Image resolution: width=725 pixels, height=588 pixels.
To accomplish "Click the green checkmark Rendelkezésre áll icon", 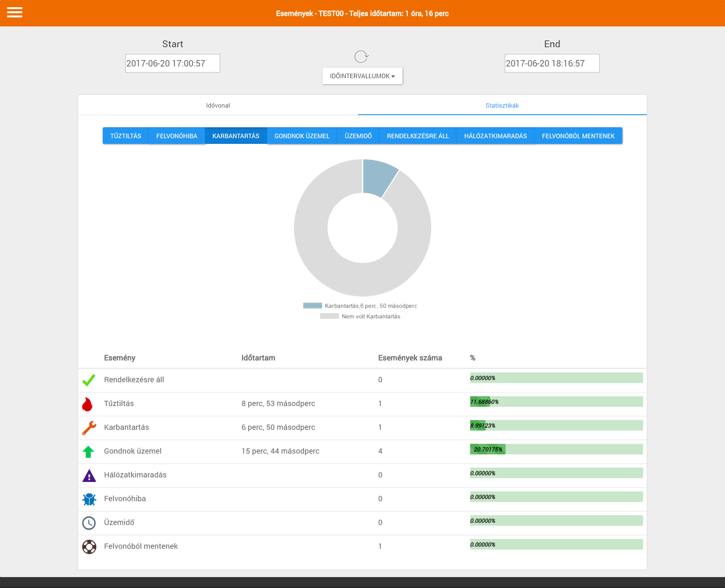I will tap(89, 380).
